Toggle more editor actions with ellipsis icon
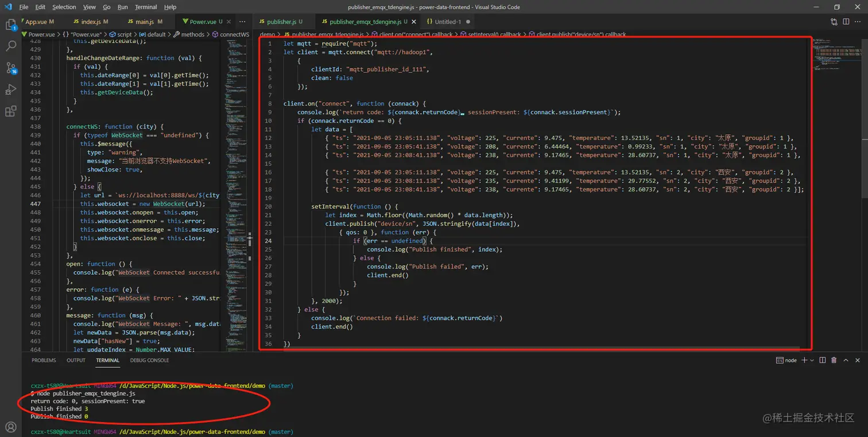This screenshot has height=437, width=868. pyautogui.click(x=242, y=21)
